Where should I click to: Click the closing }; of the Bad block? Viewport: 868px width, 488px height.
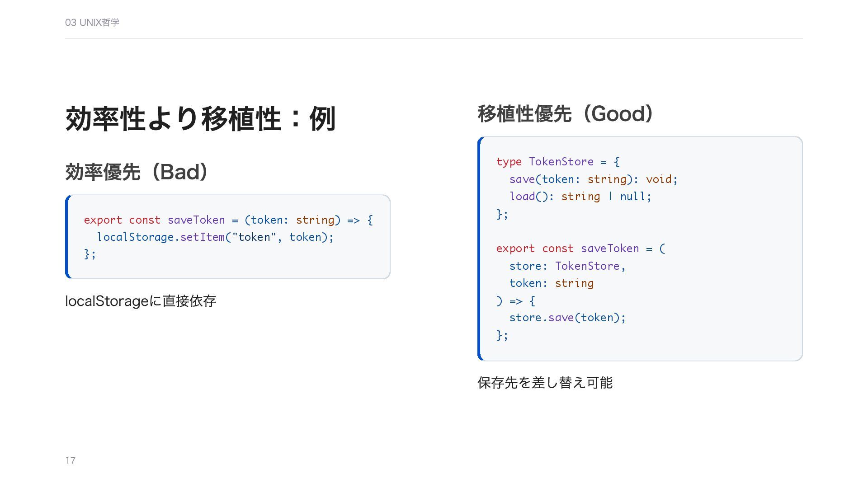point(90,254)
